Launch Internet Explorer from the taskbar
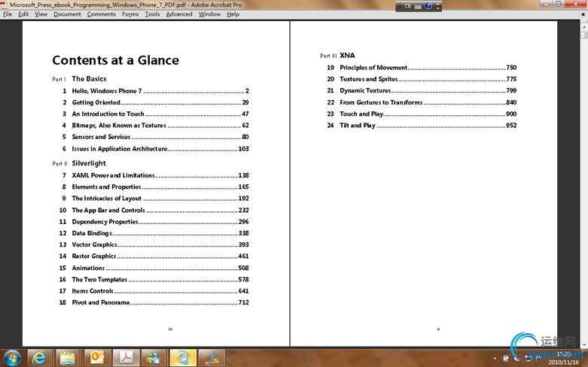 [x=39, y=358]
